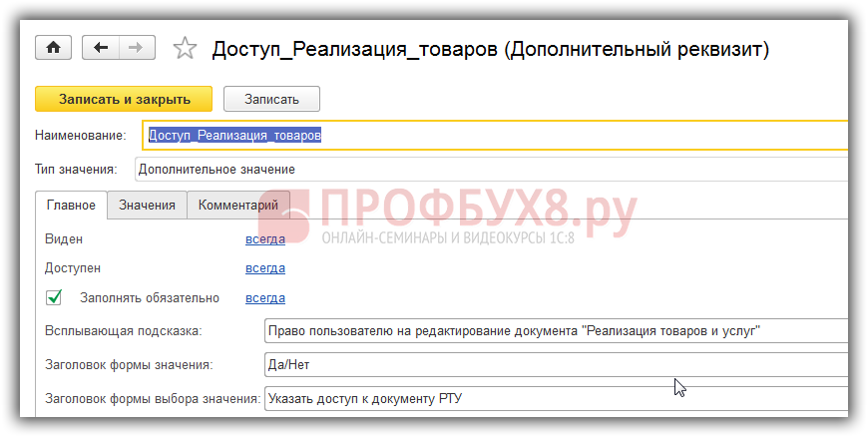Open всегда link beside Заполнять обязательно
Screen dimensions: 868x437
pyautogui.click(x=265, y=297)
